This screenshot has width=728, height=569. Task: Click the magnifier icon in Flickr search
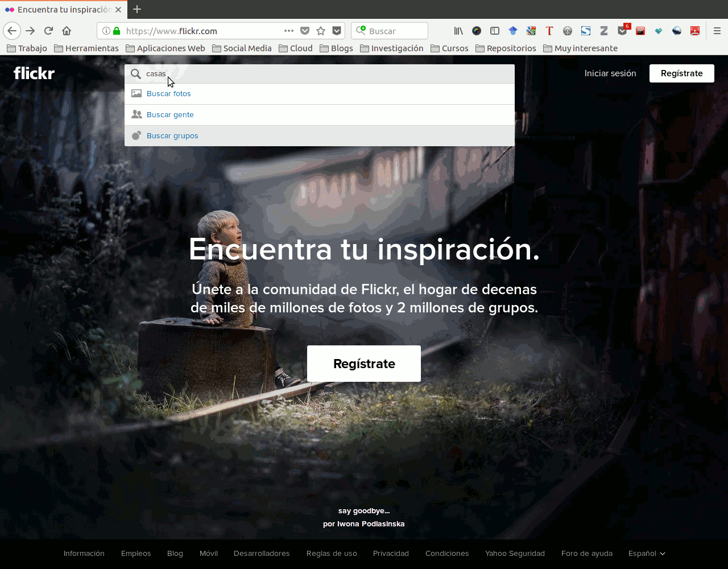[x=136, y=74]
